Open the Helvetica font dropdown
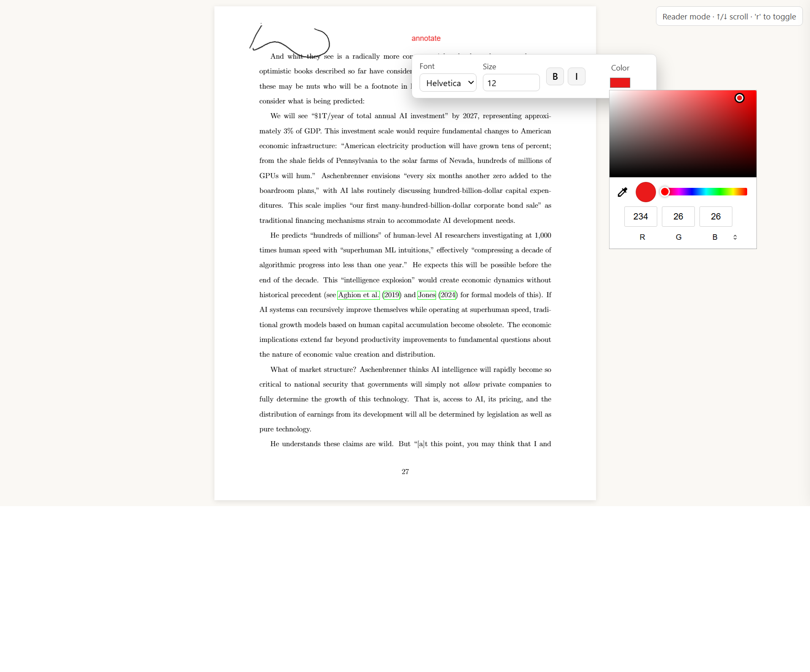Image resolution: width=810 pixels, height=672 pixels. [x=447, y=83]
